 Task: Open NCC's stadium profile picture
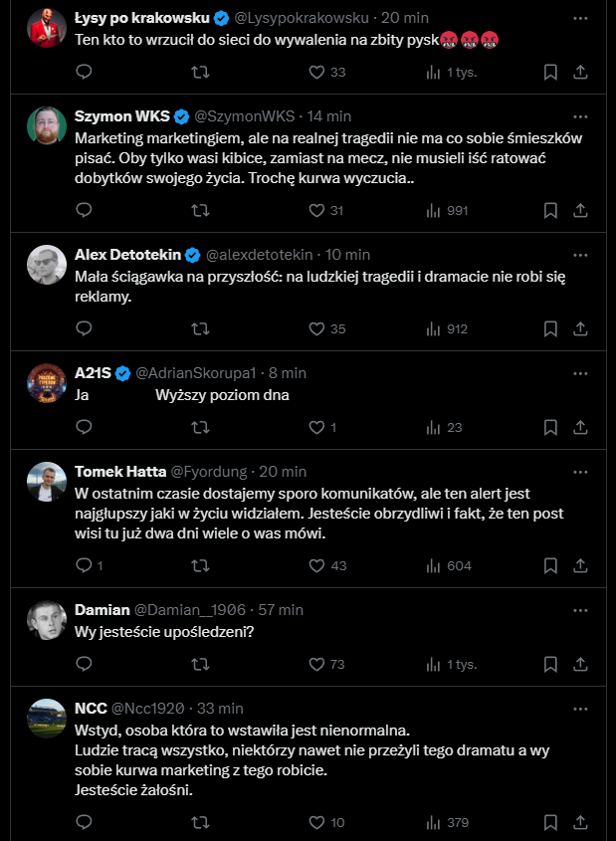coord(47,719)
